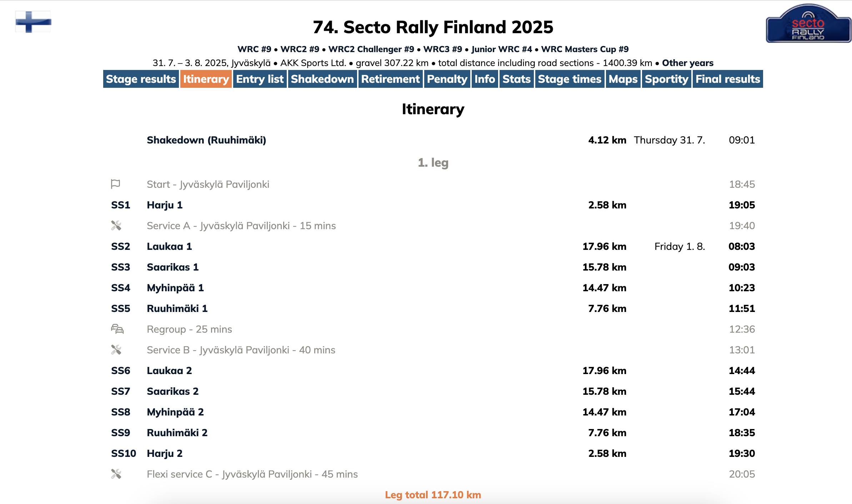Click the Flexi service C tools icon
Viewport: 852px width, 504px height.
tap(116, 474)
